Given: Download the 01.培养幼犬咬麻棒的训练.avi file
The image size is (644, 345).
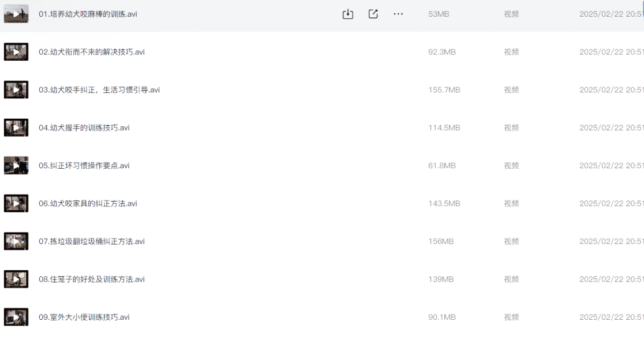Looking at the screenshot, I should coord(348,15).
